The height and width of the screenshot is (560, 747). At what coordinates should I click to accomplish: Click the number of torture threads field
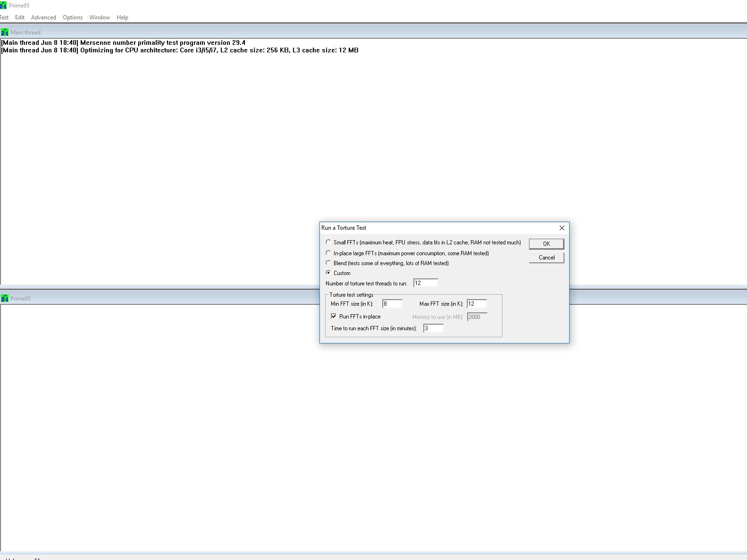pos(426,283)
